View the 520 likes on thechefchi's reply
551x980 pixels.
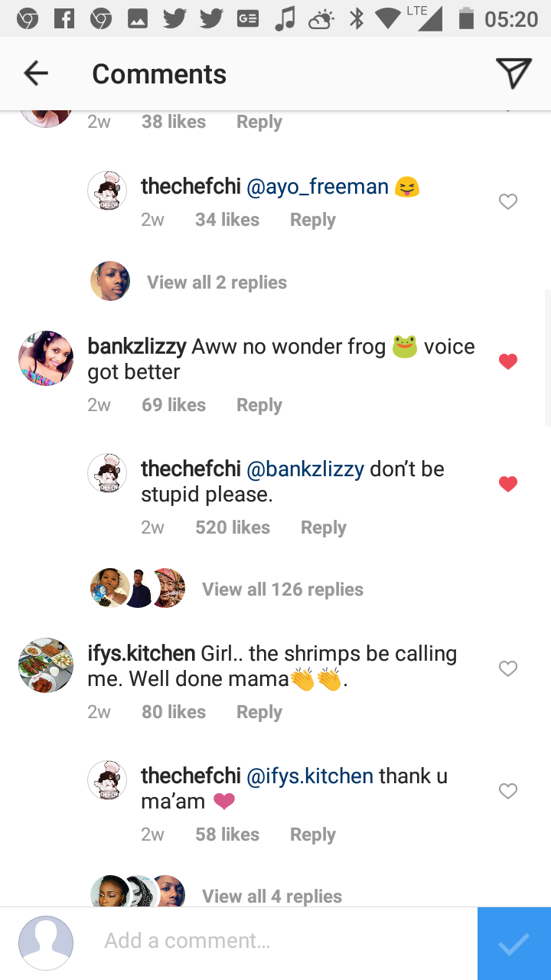tap(233, 528)
